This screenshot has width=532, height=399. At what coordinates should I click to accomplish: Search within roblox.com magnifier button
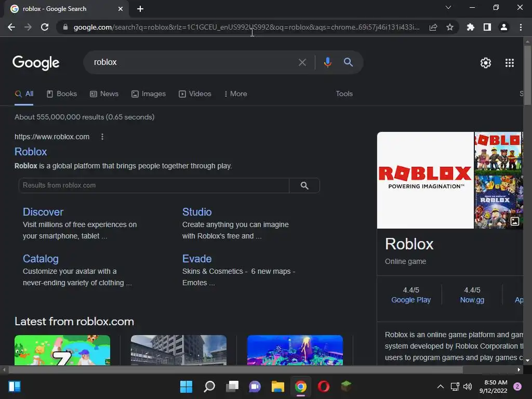click(304, 185)
